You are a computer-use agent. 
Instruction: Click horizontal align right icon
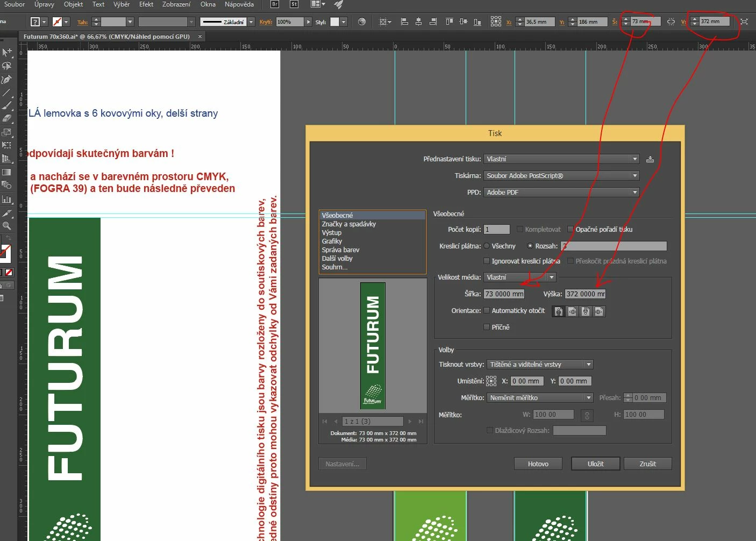(433, 22)
